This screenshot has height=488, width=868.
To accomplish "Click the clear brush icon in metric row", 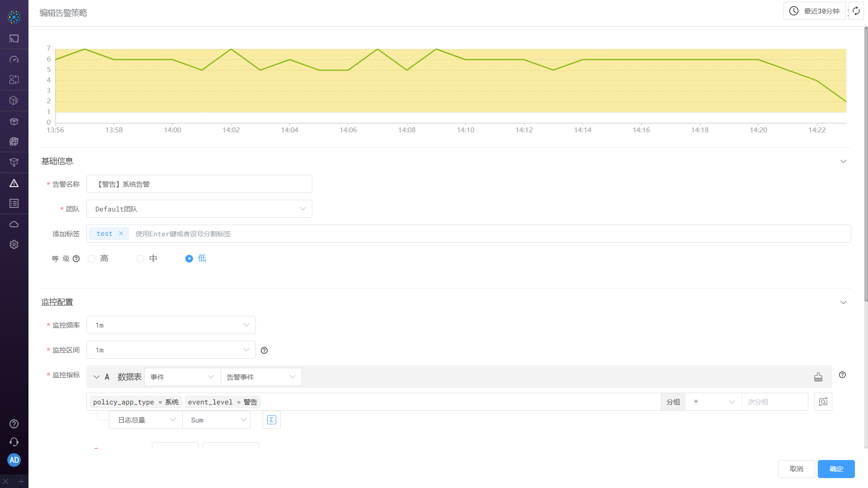I will point(818,377).
